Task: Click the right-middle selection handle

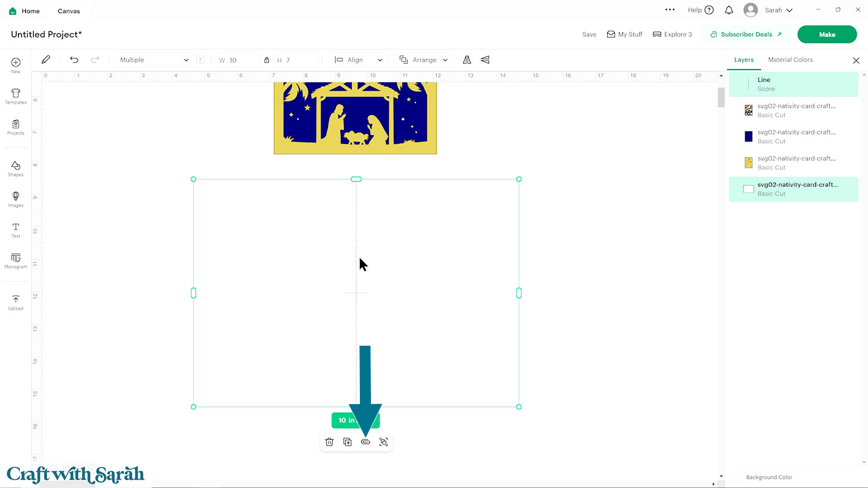Action: (519, 293)
